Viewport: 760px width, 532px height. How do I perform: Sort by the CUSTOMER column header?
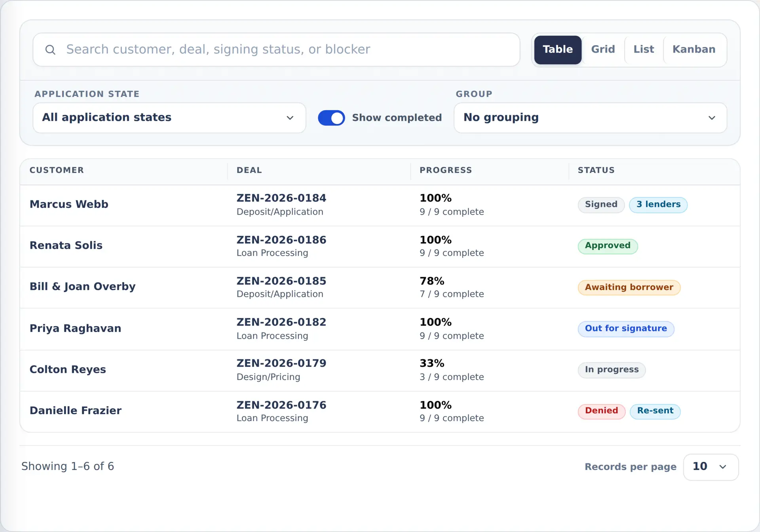57,170
